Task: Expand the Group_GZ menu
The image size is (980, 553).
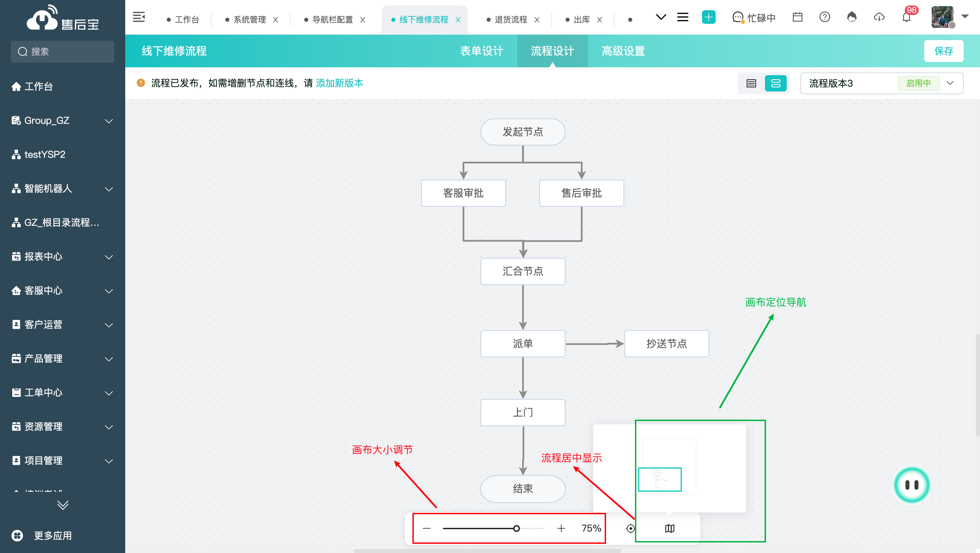Action: tap(109, 121)
